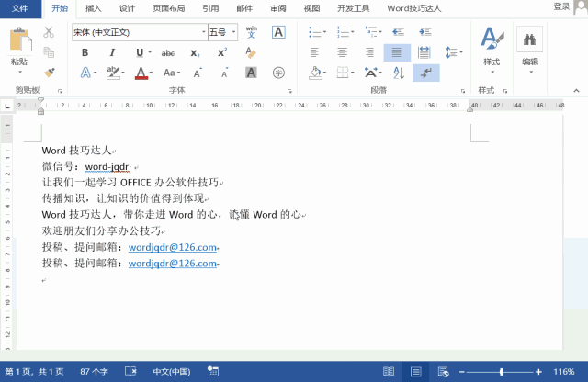Toggle Italic formatting
Viewport: 588px width, 382px height.
(112, 52)
